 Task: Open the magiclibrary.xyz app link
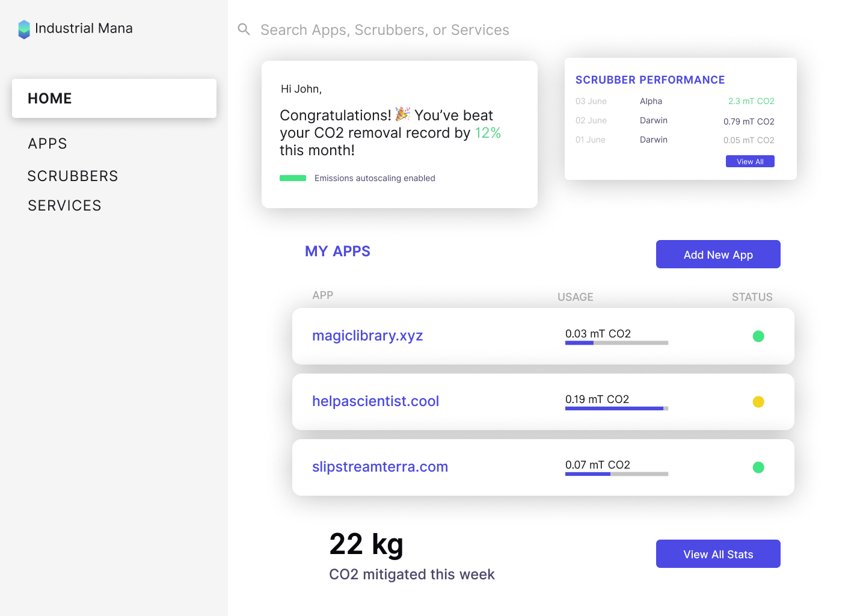pos(367,336)
